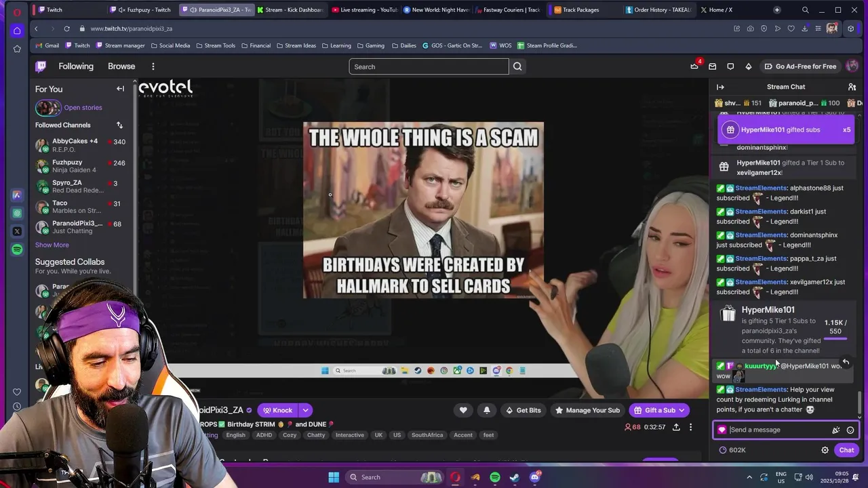Open the chat celebration party icon
The image size is (868, 488).
835,430
